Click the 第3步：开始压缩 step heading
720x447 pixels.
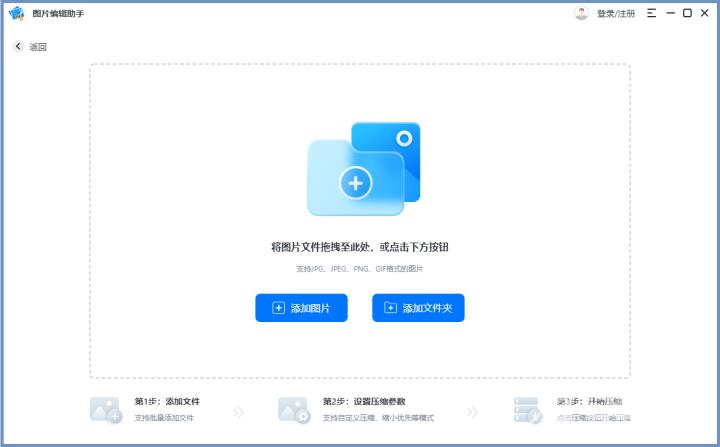(582, 401)
